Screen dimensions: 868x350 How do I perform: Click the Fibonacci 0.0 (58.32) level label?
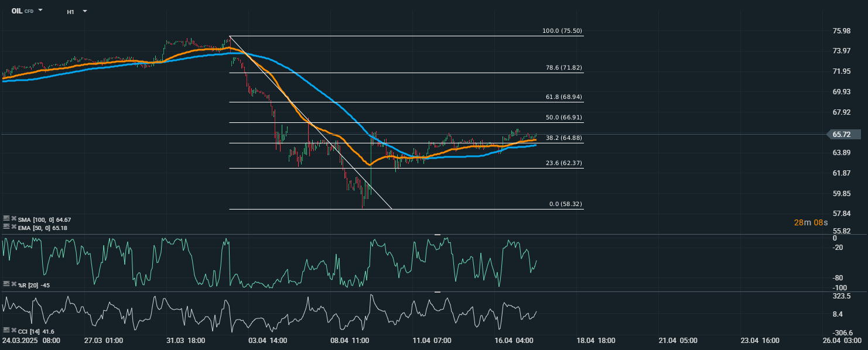coord(565,204)
